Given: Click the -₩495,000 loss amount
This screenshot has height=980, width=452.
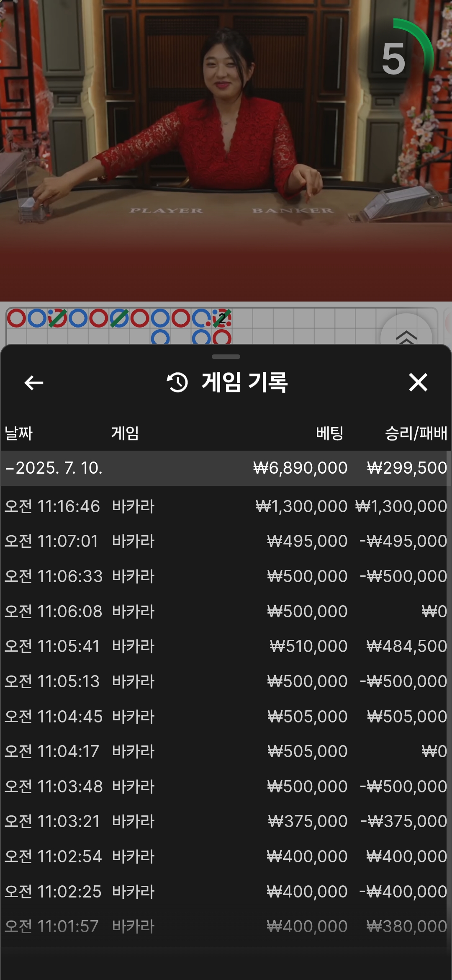Looking at the screenshot, I should 403,541.
